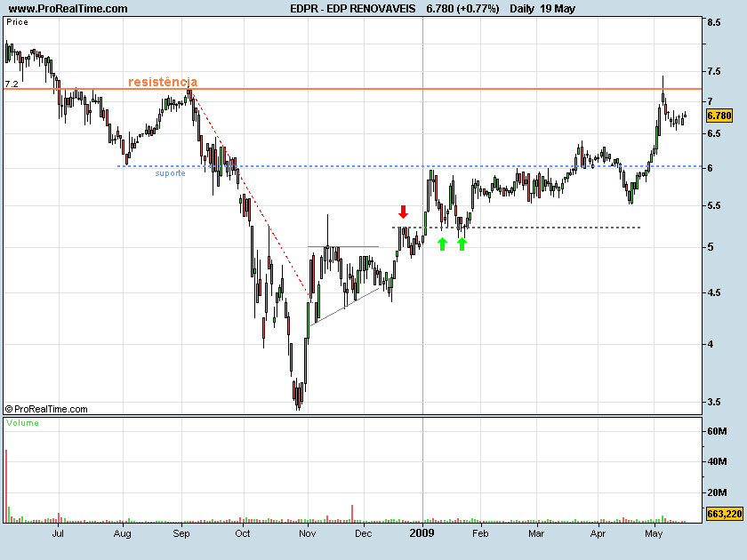Click the 6.5 price axis label
This screenshot has width=747, height=560.
tap(714, 134)
